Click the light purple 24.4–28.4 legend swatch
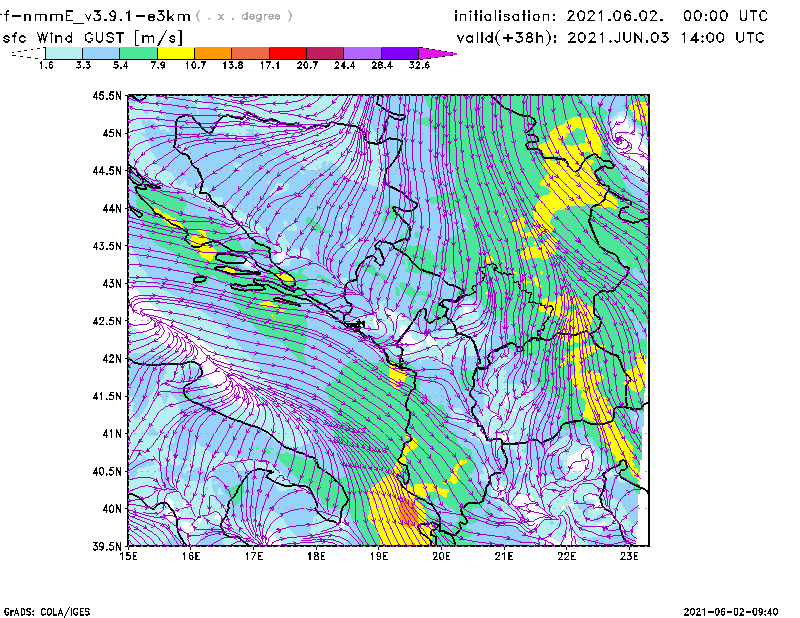This screenshot has height=618, width=800. coord(363,53)
